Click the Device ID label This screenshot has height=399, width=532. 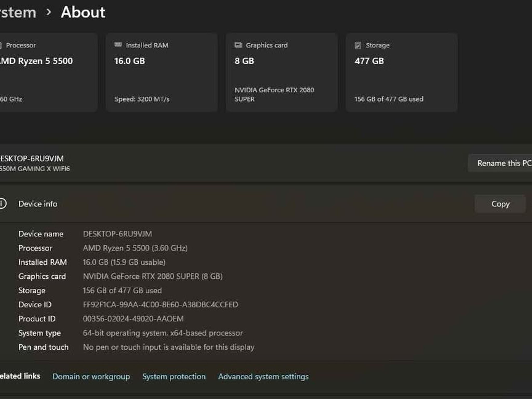tap(35, 304)
